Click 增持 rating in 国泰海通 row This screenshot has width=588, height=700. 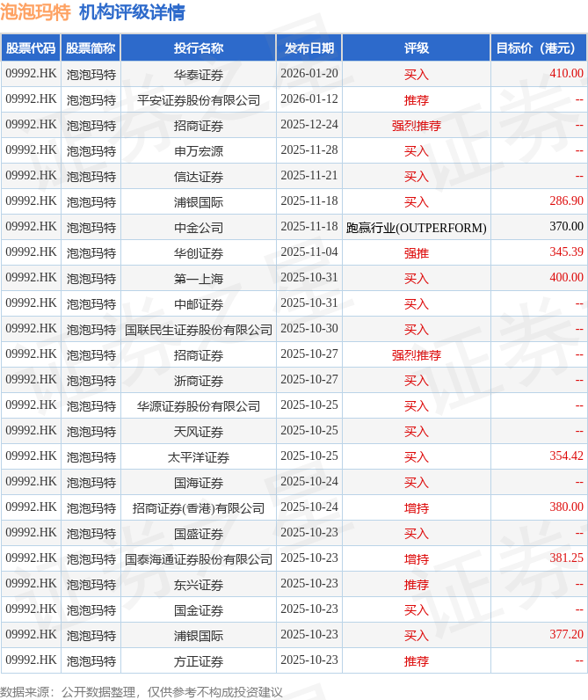417,558
